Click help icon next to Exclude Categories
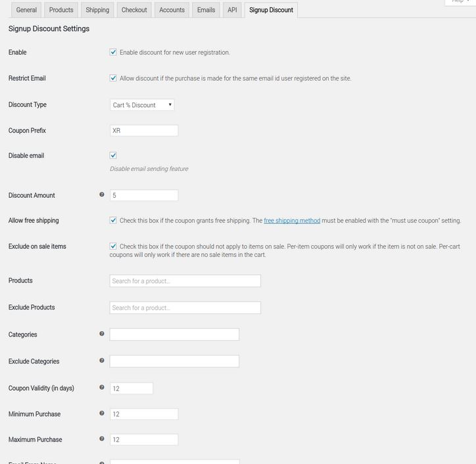Screen dimensions: 476x464 click(x=102, y=361)
